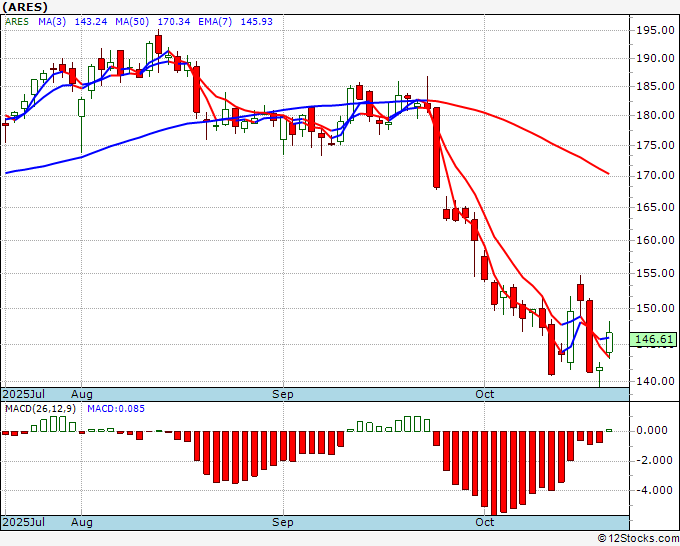The width and height of the screenshot is (680, 546).
Task: Click the 195.00 price axis label
Action: coord(655,30)
